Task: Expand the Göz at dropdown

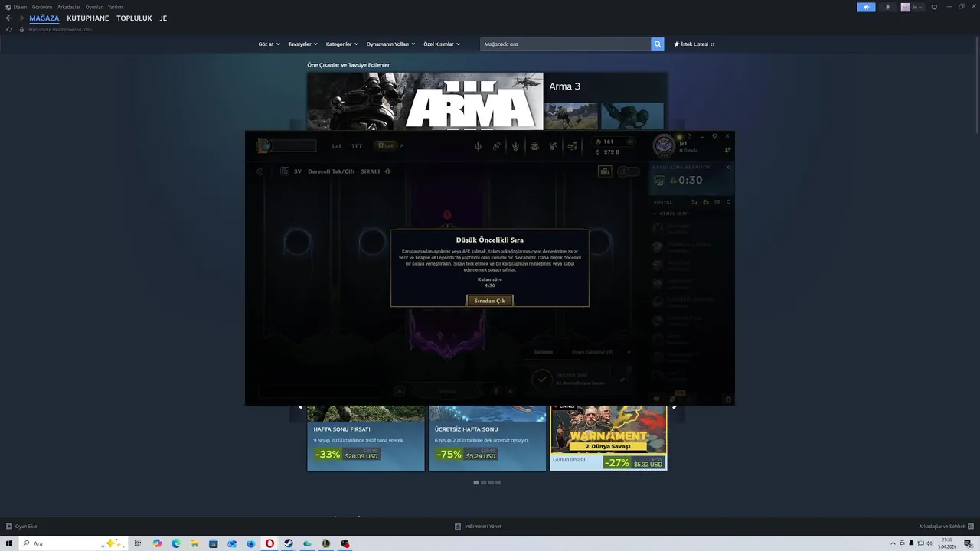Action: [x=269, y=44]
